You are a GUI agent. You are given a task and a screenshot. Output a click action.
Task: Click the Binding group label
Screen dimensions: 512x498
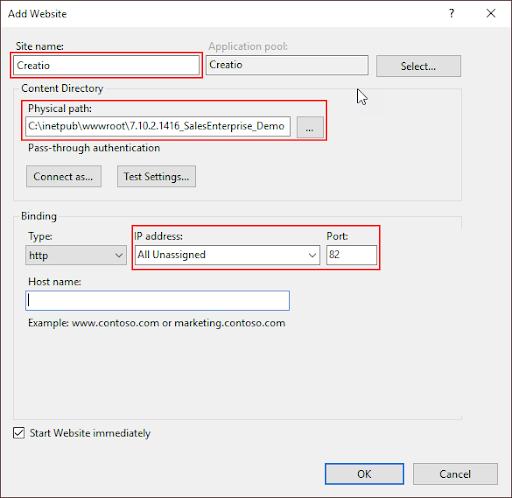[39, 216]
